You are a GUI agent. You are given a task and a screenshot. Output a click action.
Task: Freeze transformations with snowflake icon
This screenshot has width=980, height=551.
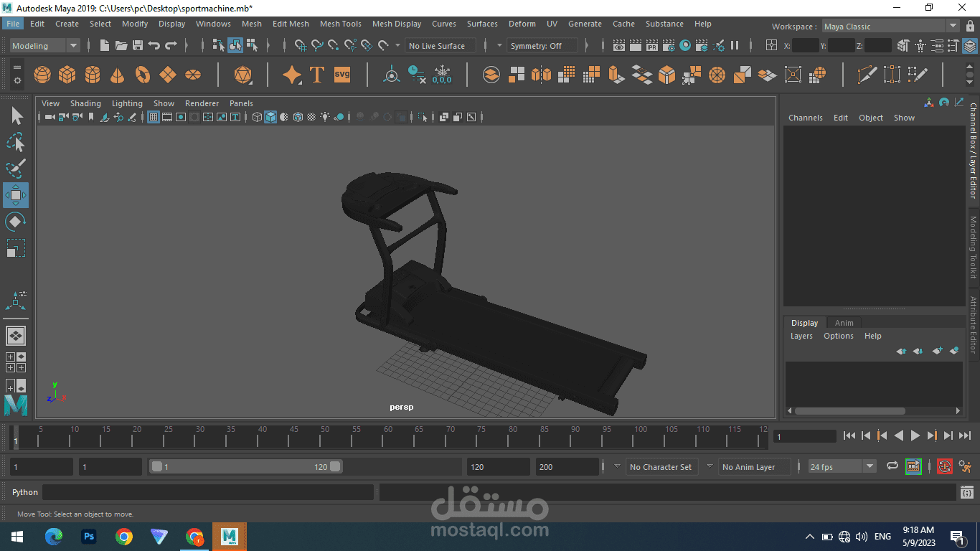coord(442,75)
